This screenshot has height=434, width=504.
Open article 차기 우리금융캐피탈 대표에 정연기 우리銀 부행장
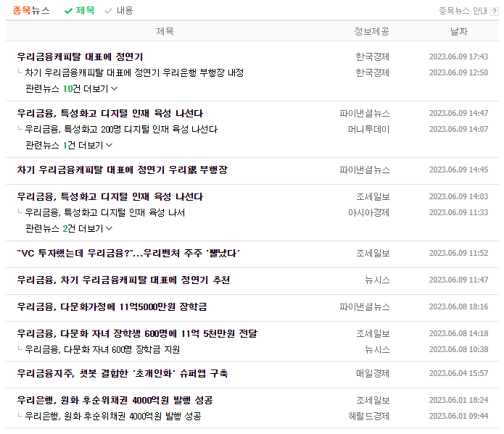pos(122,170)
